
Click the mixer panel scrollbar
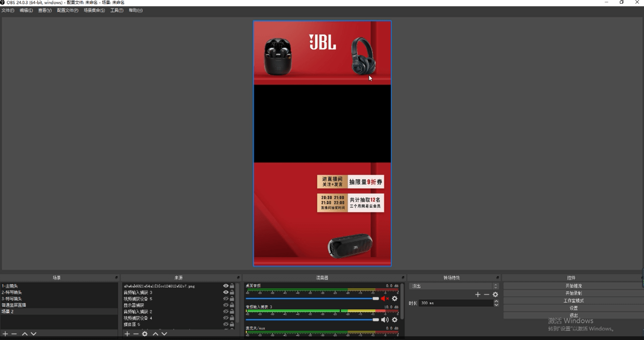point(402,301)
